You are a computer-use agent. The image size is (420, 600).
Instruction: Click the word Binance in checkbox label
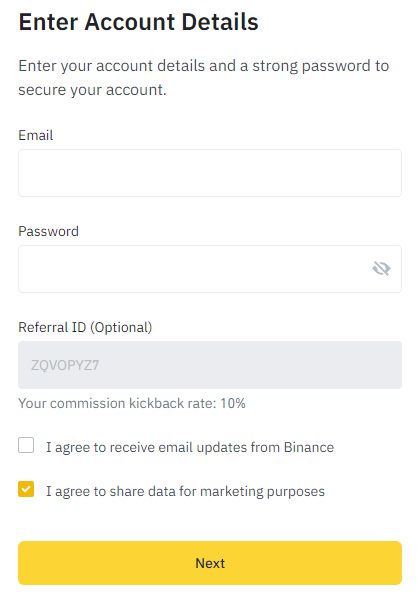tap(309, 447)
